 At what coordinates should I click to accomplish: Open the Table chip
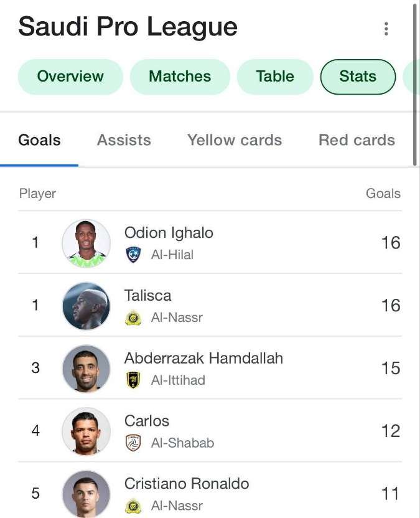click(x=275, y=77)
